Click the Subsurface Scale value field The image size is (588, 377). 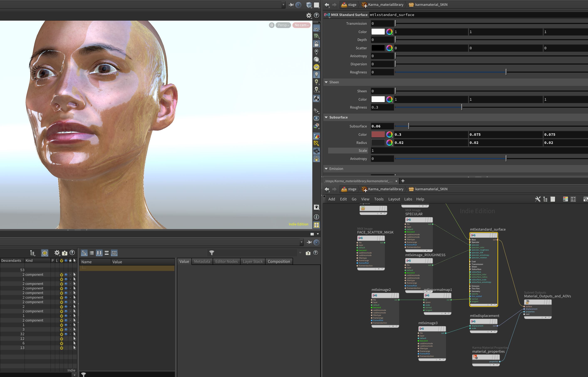(479, 151)
